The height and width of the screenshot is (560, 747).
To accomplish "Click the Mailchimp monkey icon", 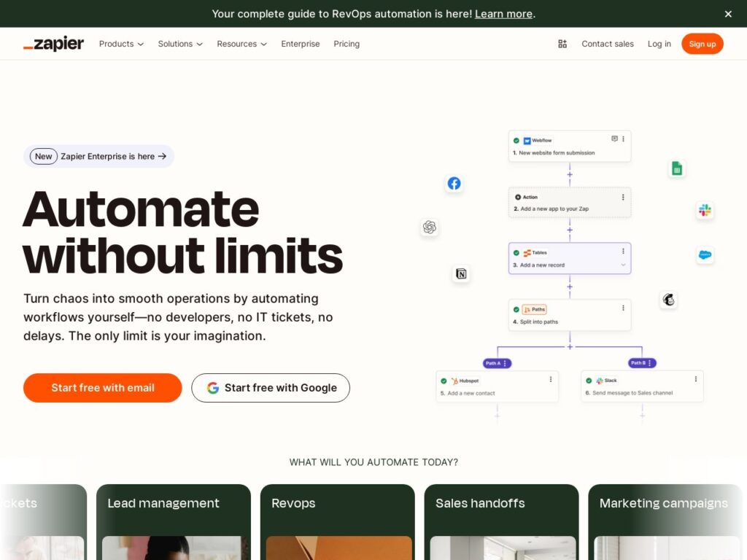I will tap(668, 300).
